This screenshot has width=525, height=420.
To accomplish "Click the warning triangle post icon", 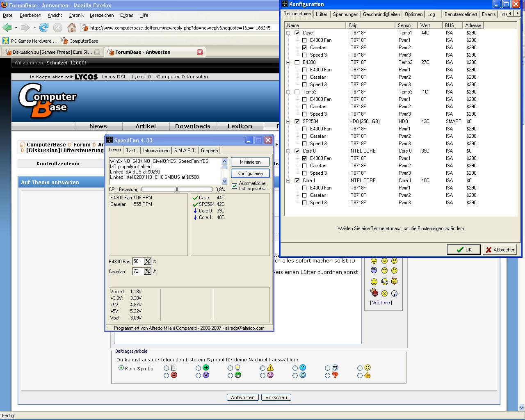I will pos(270,367).
